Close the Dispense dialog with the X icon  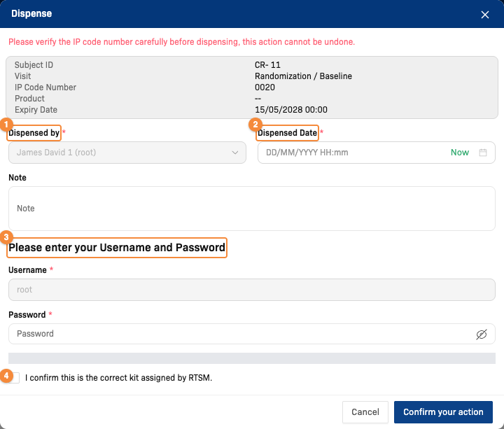tap(484, 15)
